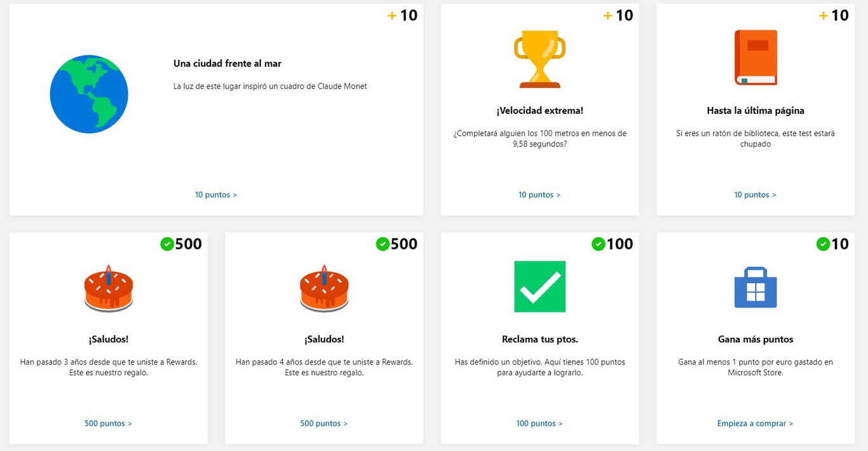Click '10 puntos' under 'Hasta la última página'
This screenshot has width=868, height=451.
(x=755, y=195)
